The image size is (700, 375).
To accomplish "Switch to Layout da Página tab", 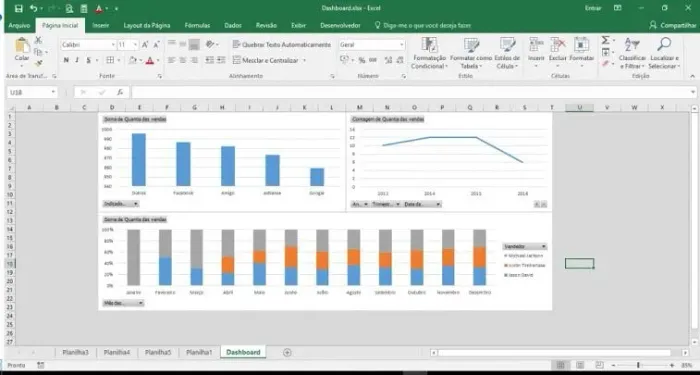I will click(147, 26).
